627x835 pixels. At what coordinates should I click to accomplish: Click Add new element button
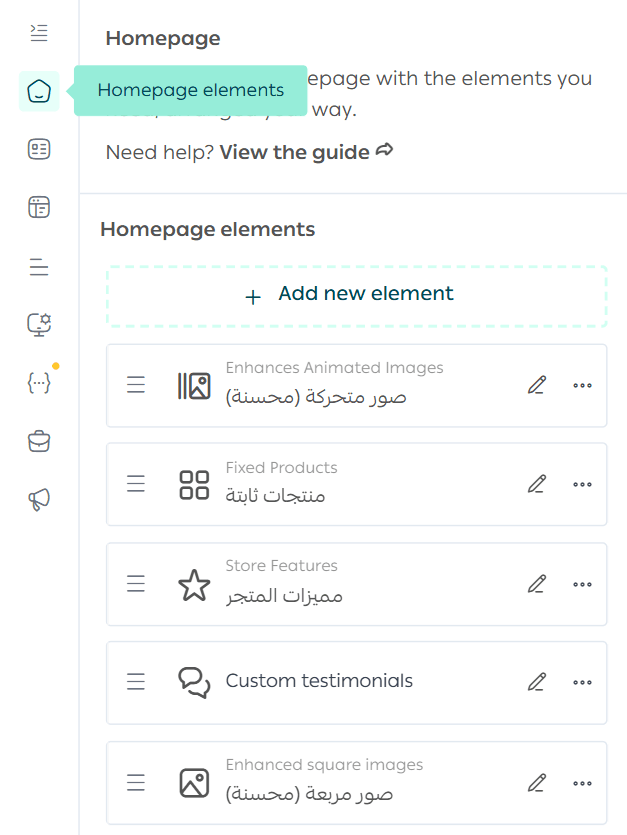(x=356, y=295)
